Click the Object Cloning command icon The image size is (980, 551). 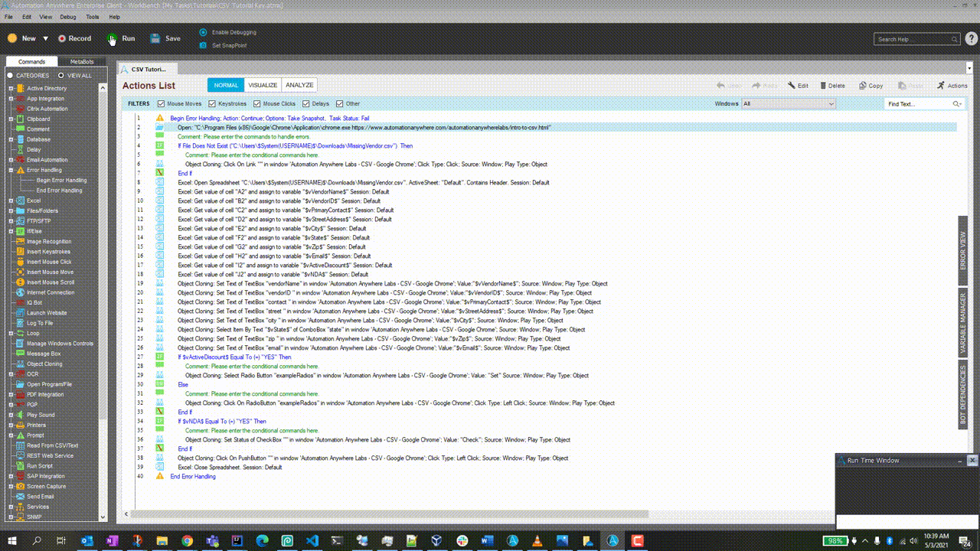(21, 364)
